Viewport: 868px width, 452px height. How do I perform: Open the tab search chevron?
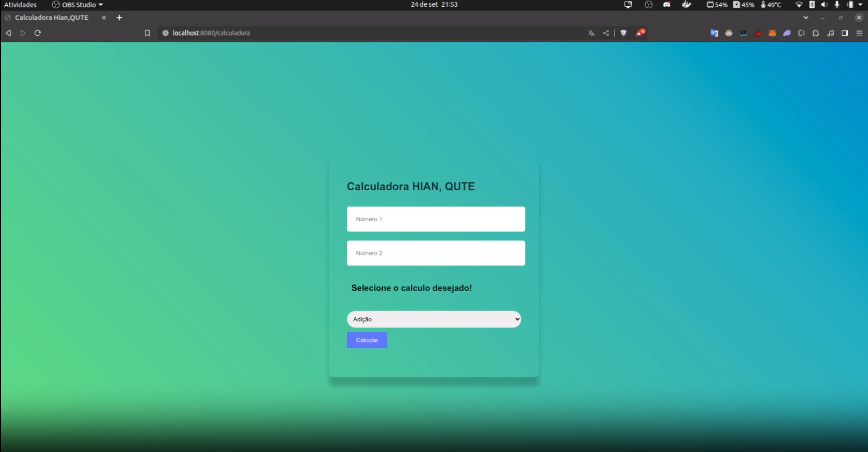pyautogui.click(x=806, y=17)
